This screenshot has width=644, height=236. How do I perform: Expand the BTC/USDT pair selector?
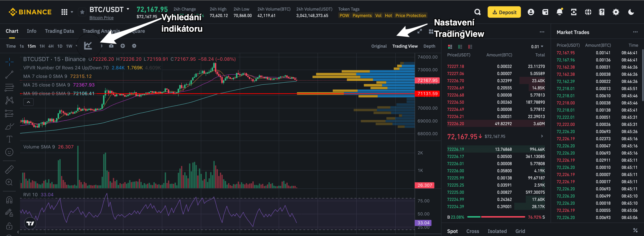(128, 9)
